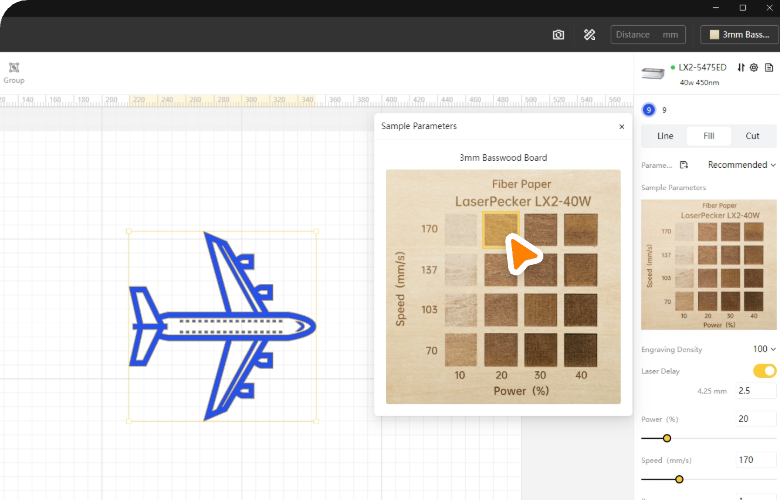
Task: Click the document log icon beside device
Action: point(768,68)
